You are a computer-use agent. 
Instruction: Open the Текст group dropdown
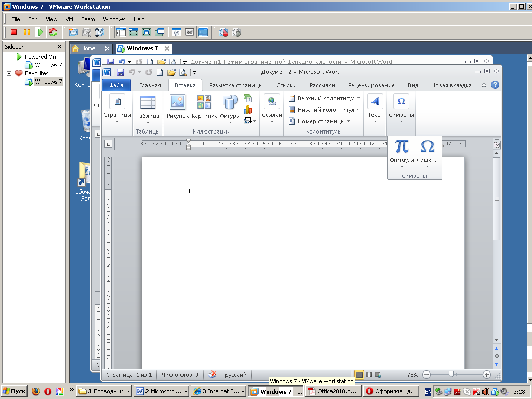coord(375,109)
